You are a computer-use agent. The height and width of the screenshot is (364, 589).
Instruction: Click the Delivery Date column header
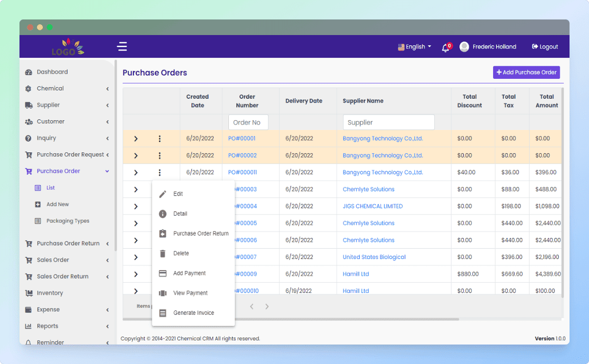click(x=304, y=101)
